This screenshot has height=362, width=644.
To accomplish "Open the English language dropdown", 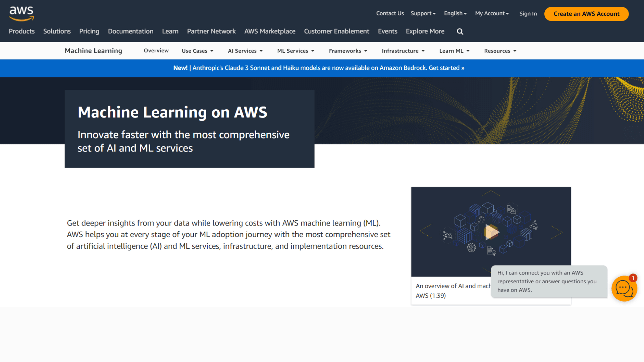I will 455,13.
